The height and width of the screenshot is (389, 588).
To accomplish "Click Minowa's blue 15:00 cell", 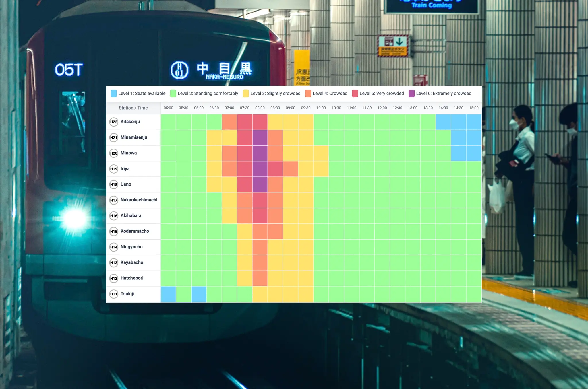I will 474,153.
